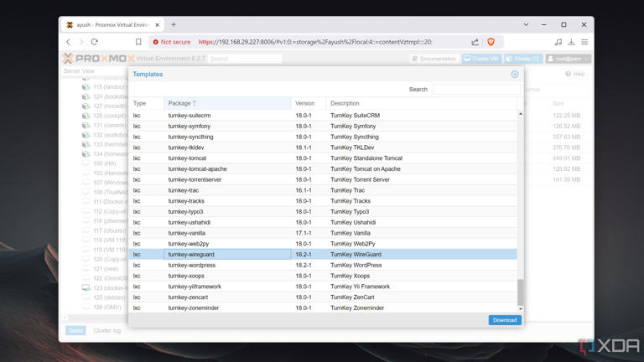The image size is (644, 362).
Task: Select the turnkey-suitecrm row
Action: [x=323, y=116]
